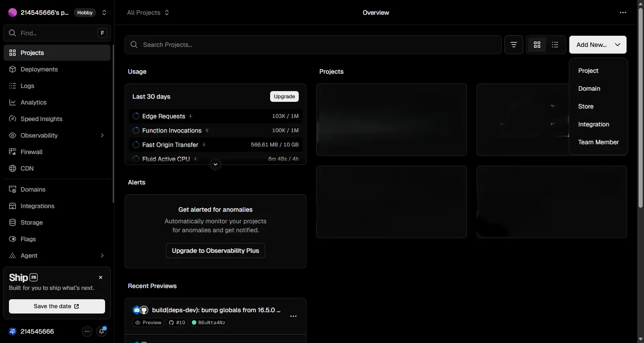Click the Save the date button
Screen dimensions: 644x343
click(x=57, y=306)
